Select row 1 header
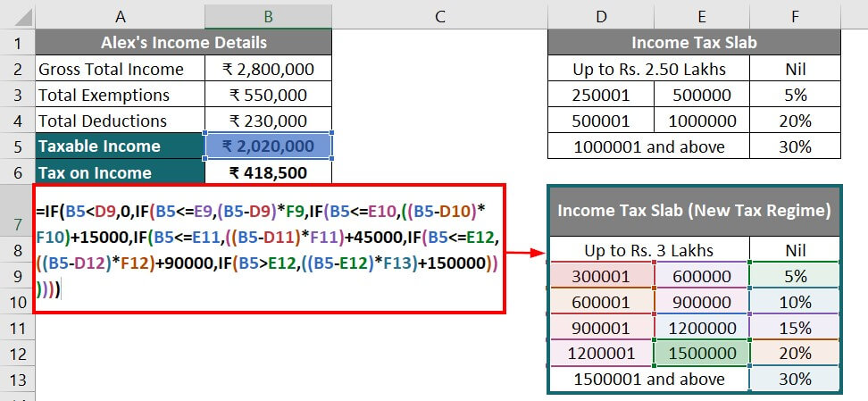The height and width of the screenshot is (401, 868). pos(18,43)
